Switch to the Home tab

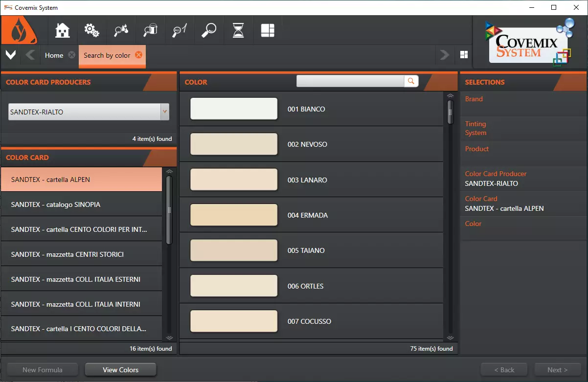tap(54, 55)
